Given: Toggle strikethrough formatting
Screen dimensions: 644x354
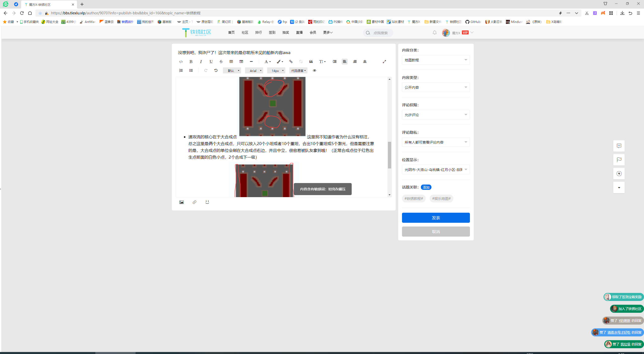Looking at the screenshot, I should [x=221, y=62].
